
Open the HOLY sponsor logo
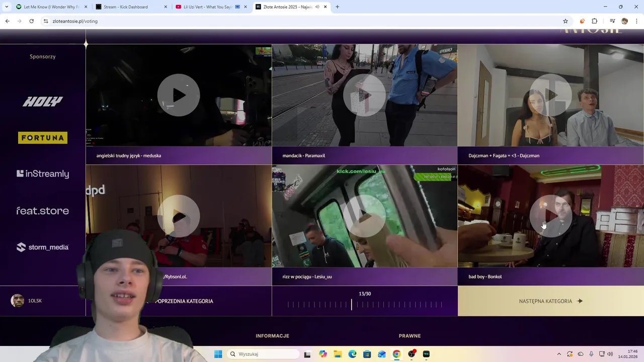(43, 102)
